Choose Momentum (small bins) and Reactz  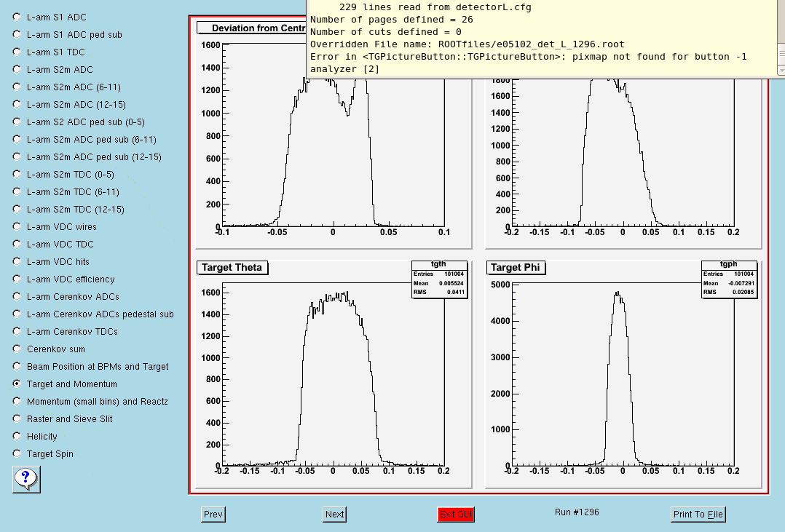[x=17, y=402]
